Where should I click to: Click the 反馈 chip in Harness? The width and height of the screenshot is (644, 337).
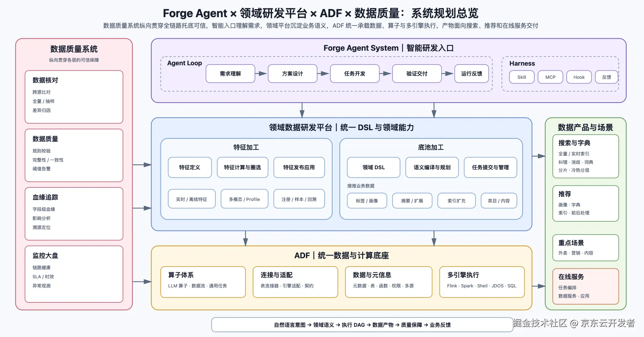(x=606, y=77)
